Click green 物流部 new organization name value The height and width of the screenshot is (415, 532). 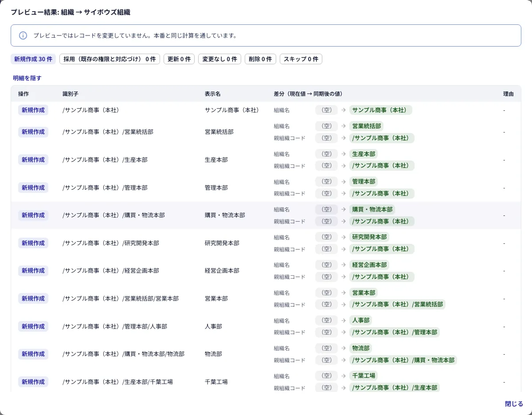click(x=361, y=348)
